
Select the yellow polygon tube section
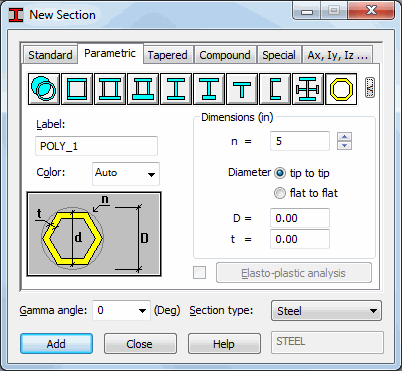[x=341, y=89]
